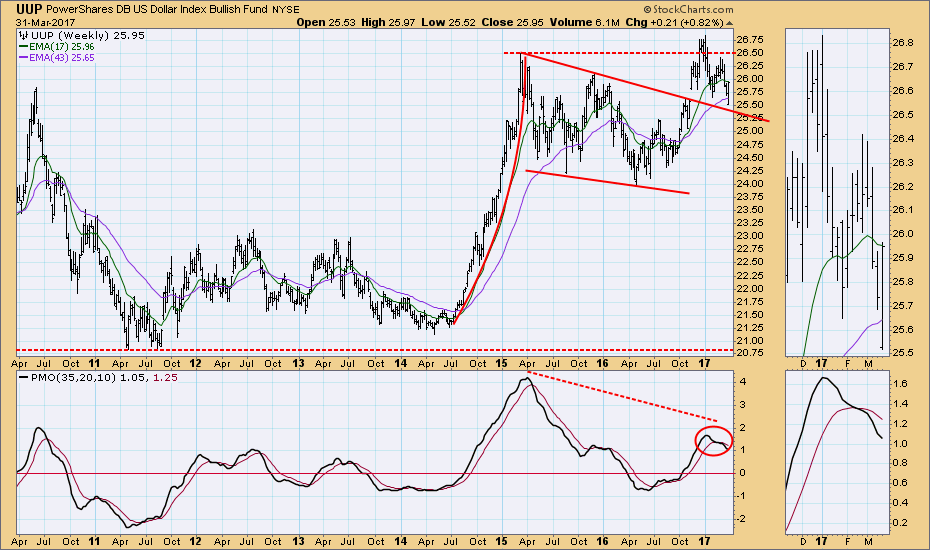
Task: Click the PowerShares DB US Dollar Index fund name
Action: (x=157, y=9)
